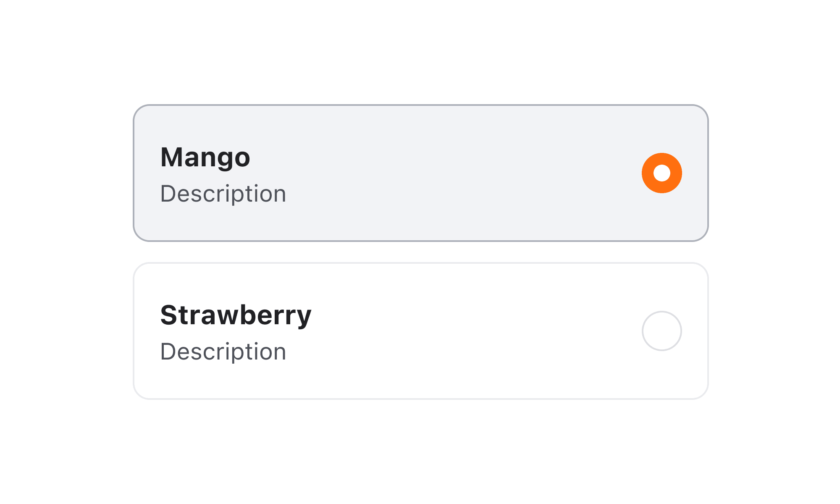Click the checked radio in the gray card
Screen dimensions: 840x504
point(661,173)
